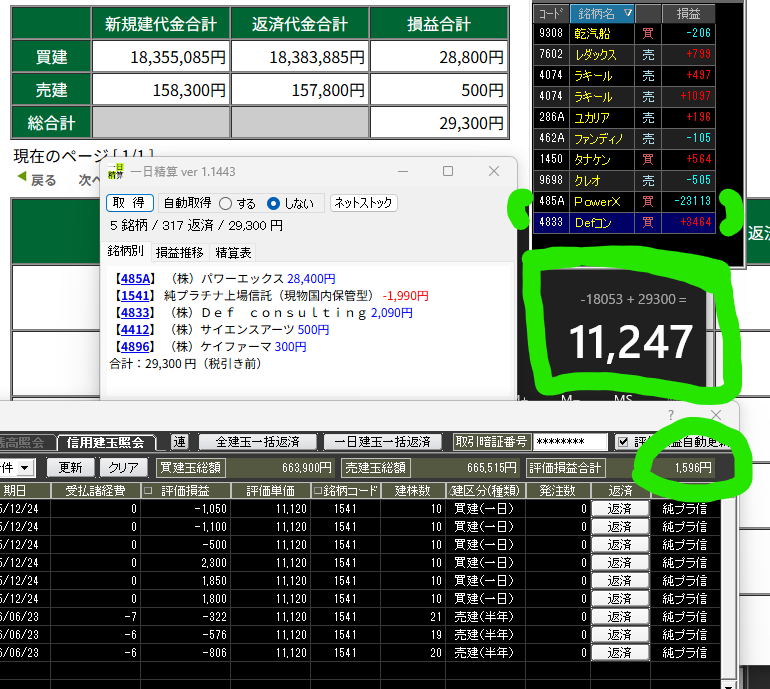The image size is (770, 689).
Task: Click sort arrow on 銘柄名 column header
Action: [x=627, y=13]
